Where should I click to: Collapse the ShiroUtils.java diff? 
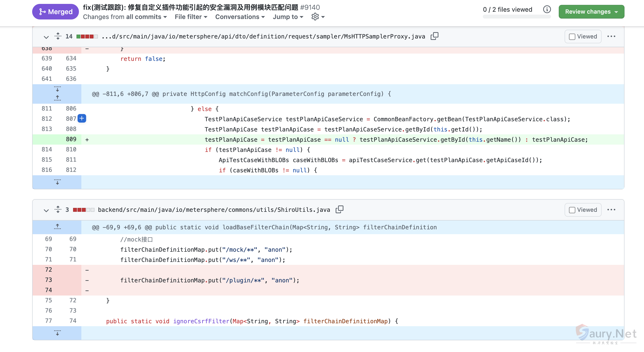click(46, 210)
